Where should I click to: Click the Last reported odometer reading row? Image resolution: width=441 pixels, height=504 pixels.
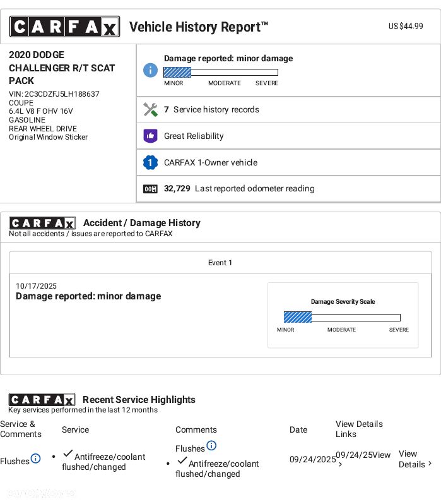tap(288, 189)
